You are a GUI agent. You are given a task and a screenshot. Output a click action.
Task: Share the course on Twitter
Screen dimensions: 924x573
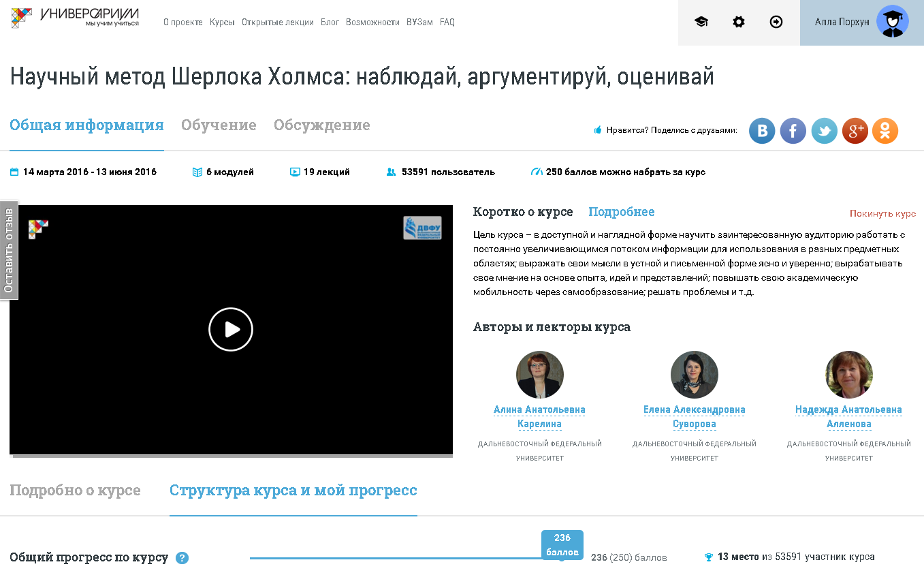824,131
